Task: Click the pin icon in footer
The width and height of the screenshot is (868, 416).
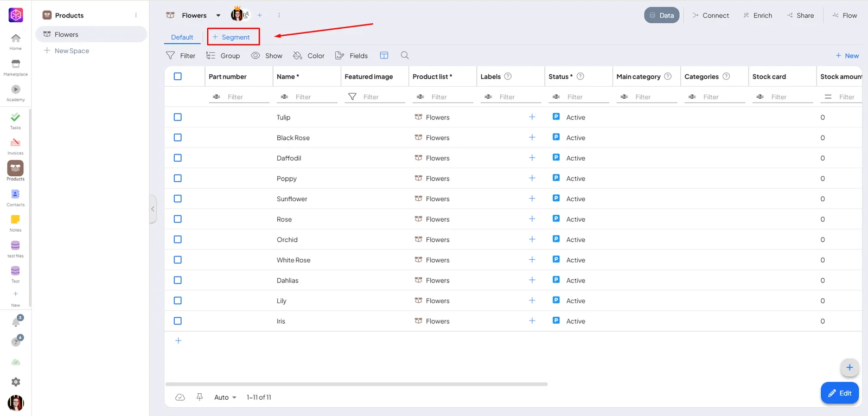Action: click(x=200, y=397)
